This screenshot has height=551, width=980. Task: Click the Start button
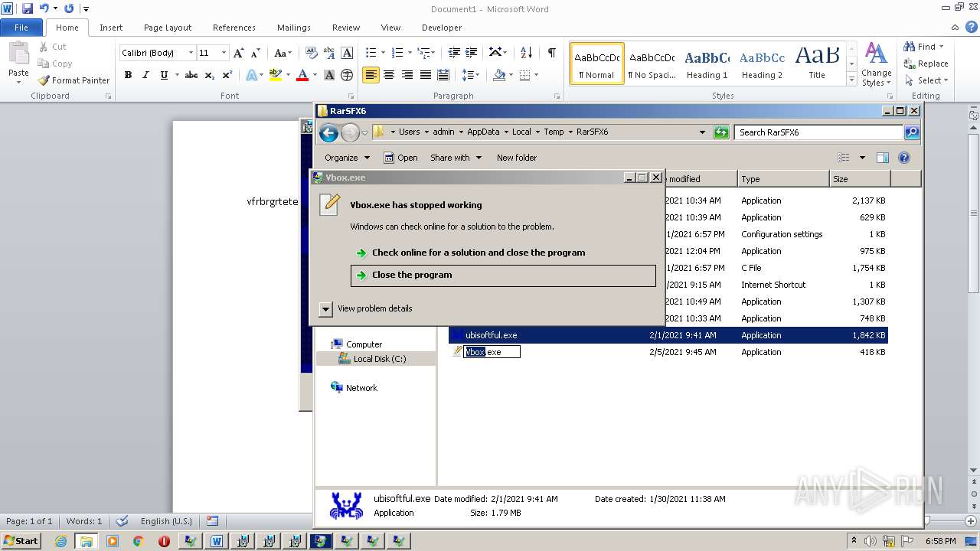pyautogui.click(x=21, y=541)
